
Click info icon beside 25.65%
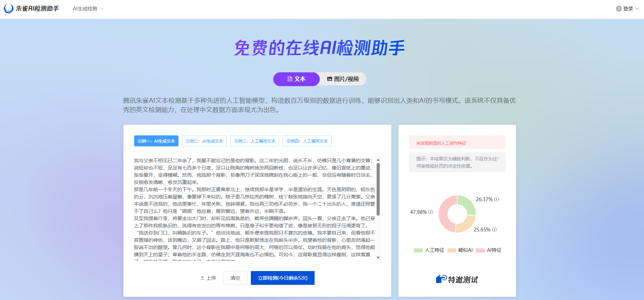coord(494,230)
